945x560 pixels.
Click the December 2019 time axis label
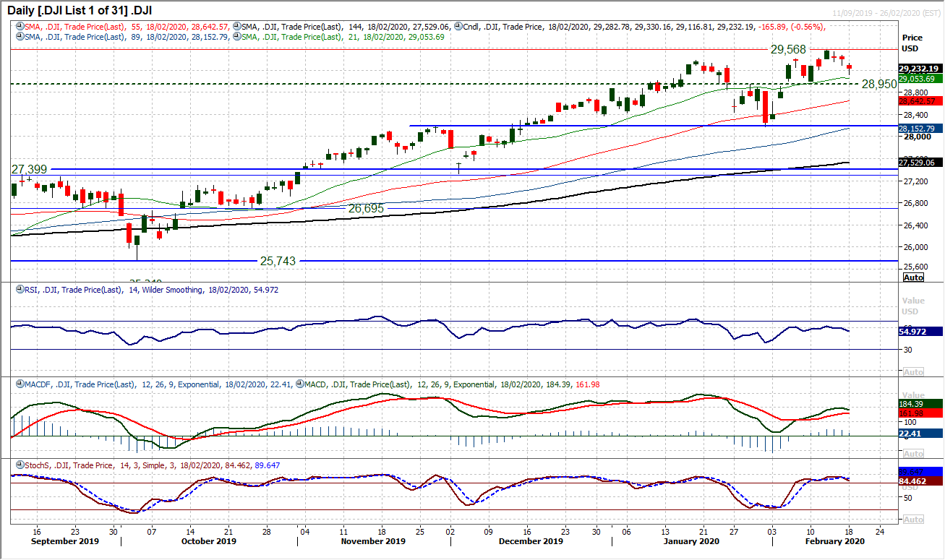point(531,542)
